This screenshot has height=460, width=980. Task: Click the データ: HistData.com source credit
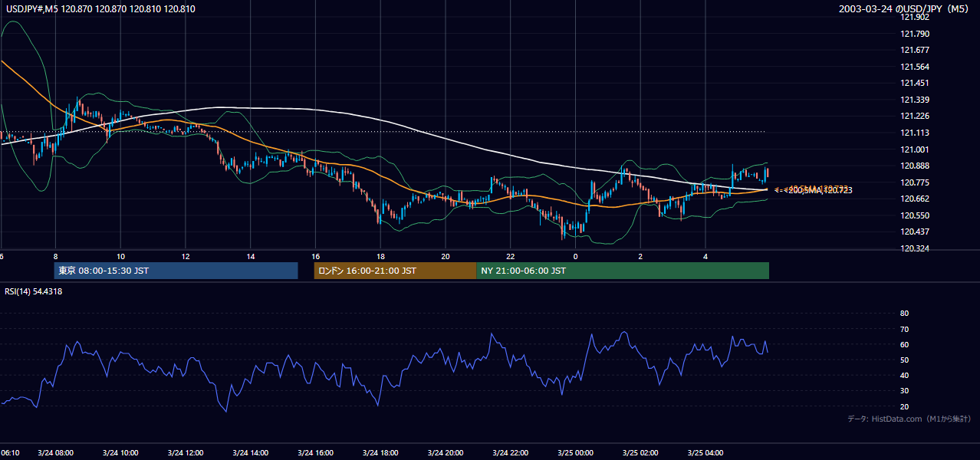[x=909, y=419]
